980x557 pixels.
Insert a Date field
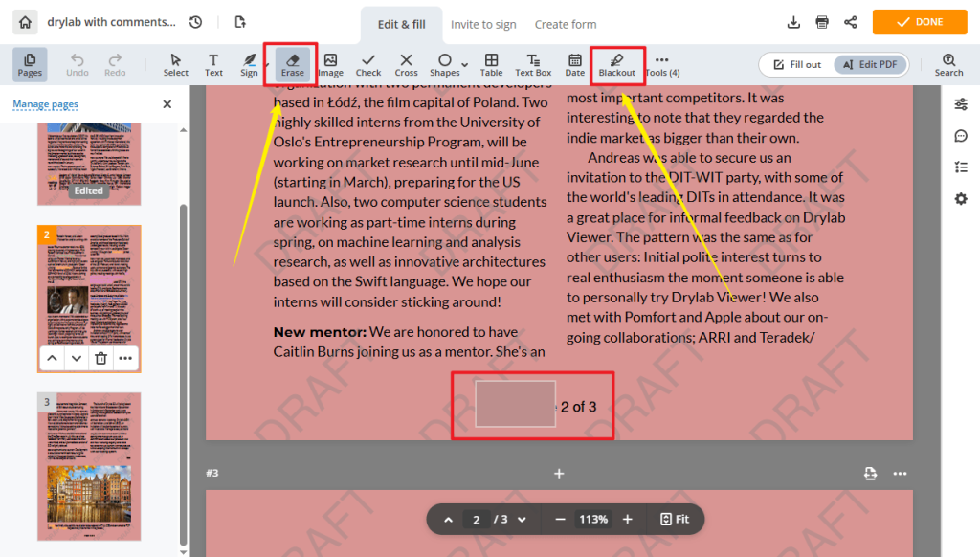(575, 64)
